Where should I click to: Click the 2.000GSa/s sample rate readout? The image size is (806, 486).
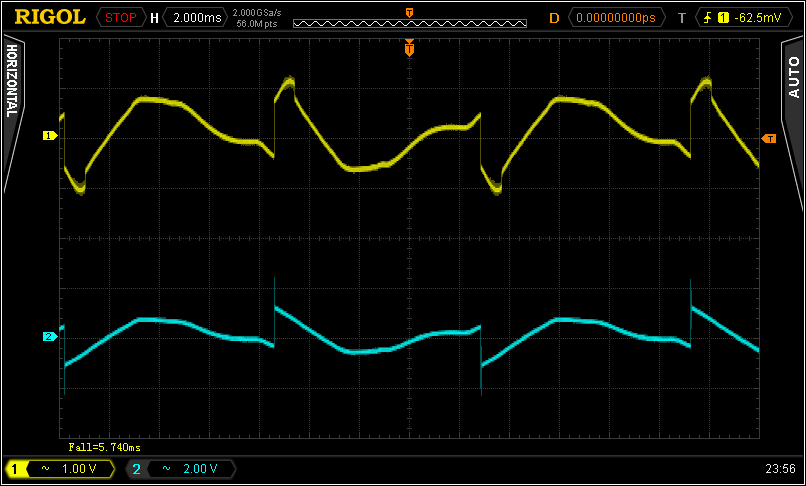point(257,12)
